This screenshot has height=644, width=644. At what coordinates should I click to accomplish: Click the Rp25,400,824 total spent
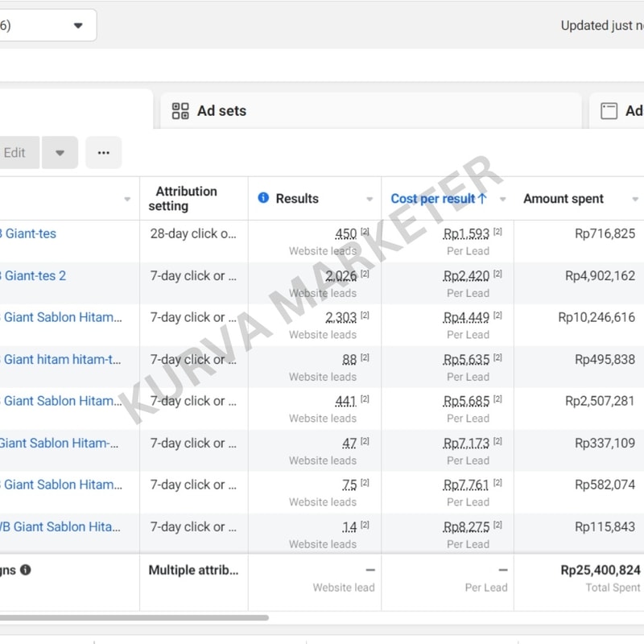click(600, 570)
